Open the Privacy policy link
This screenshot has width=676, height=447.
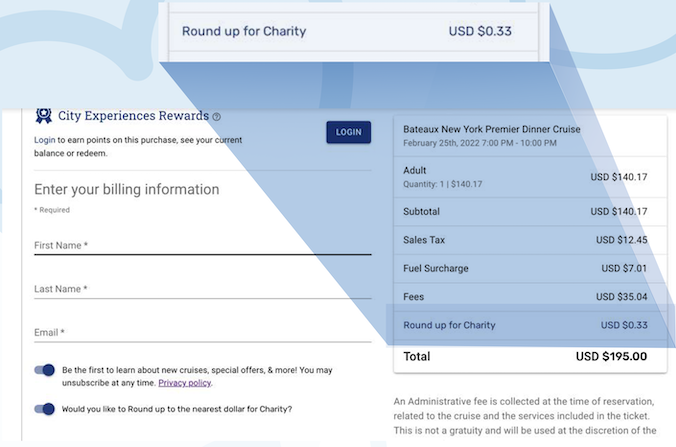pos(185,383)
